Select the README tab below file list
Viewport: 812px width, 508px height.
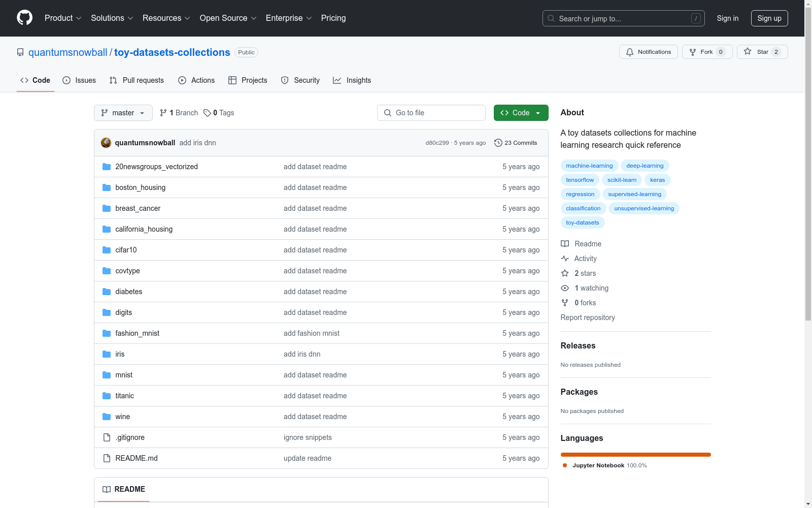[x=124, y=489]
